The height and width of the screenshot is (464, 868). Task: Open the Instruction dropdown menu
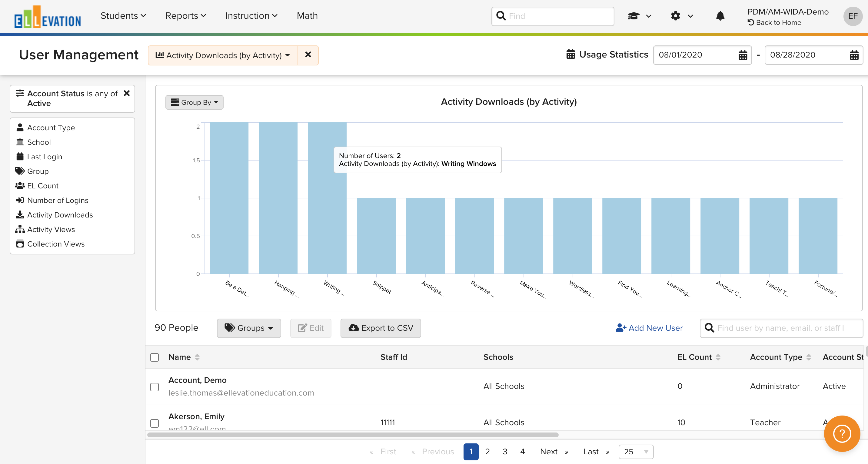click(251, 16)
